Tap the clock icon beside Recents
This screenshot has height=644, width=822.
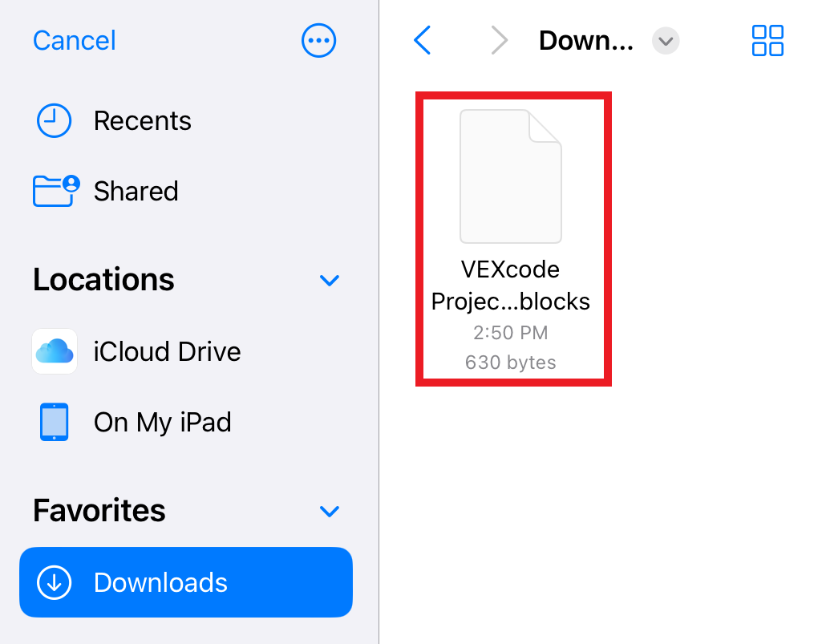[x=53, y=120]
